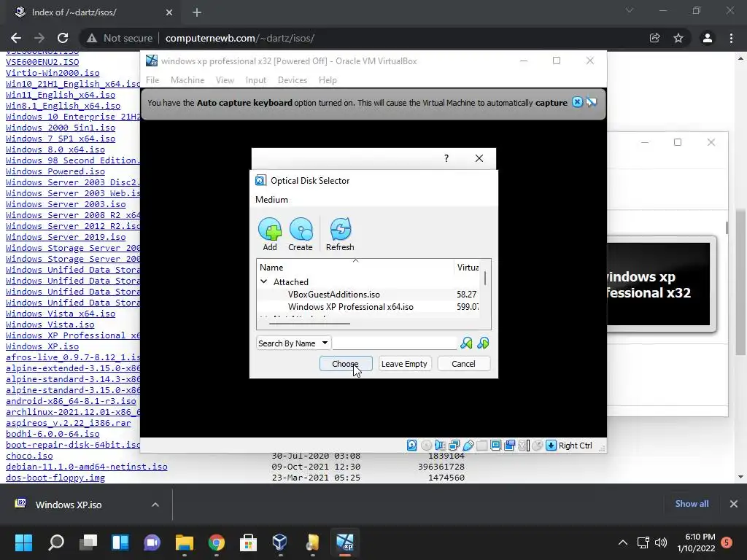Open Windows Start menu
This screenshot has height=560, width=747.
[x=23, y=542]
